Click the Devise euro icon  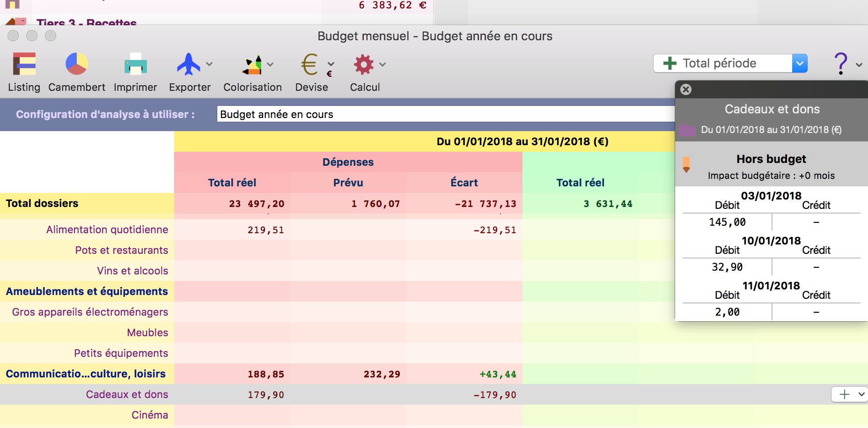pos(309,65)
